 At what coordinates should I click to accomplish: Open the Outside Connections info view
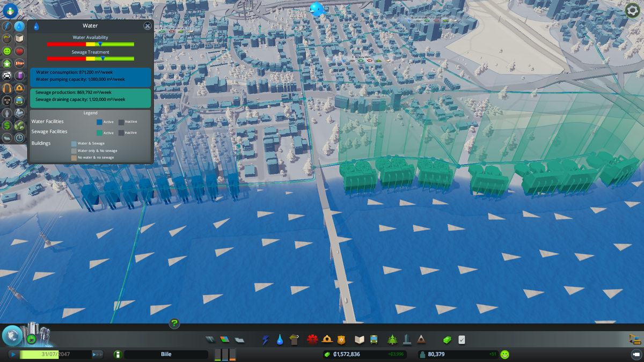click(x=20, y=113)
